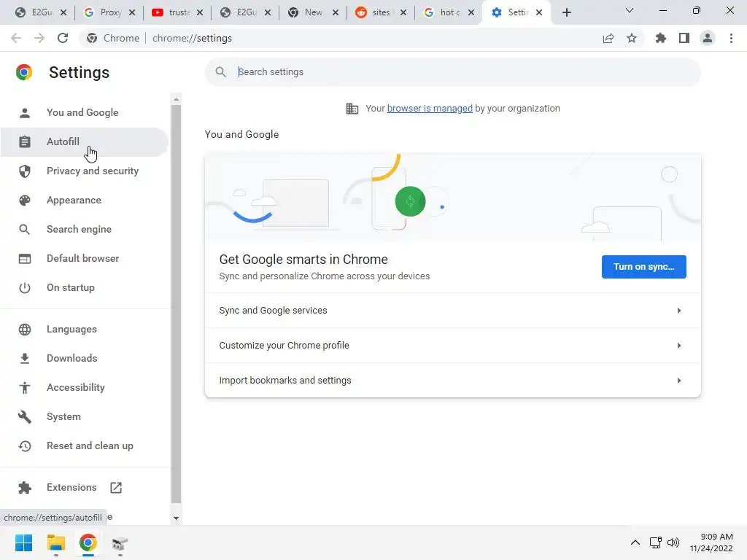747x560 pixels.
Task: Show hidden system tray icons
Action: click(635, 542)
